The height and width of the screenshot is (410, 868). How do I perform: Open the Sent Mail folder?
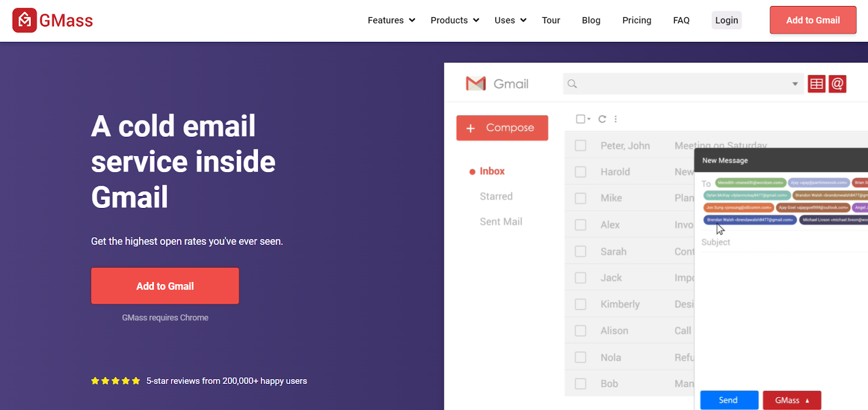[501, 222]
